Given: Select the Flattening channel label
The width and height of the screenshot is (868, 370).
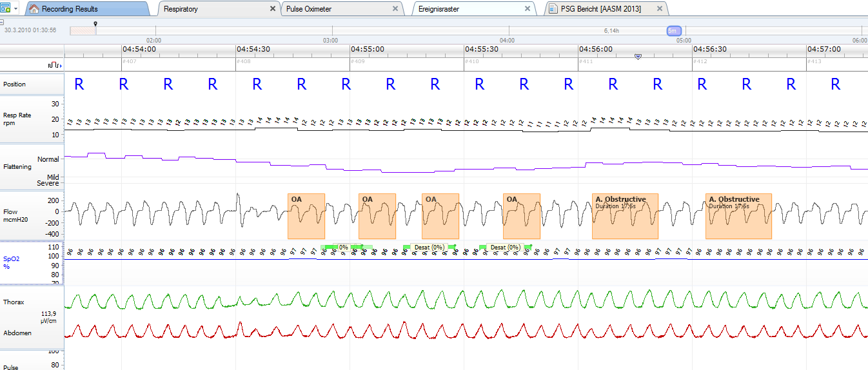Looking at the screenshot, I should pos(17,166).
